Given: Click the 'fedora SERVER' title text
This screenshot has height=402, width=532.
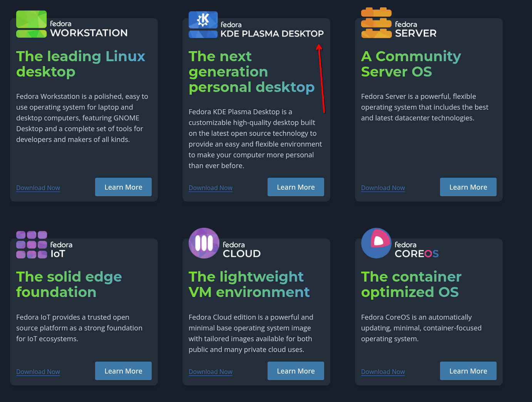Looking at the screenshot, I should coord(416,29).
